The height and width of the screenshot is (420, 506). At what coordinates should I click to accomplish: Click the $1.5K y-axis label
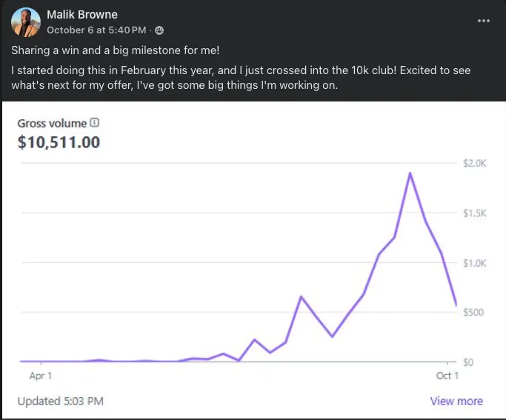(473, 213)
